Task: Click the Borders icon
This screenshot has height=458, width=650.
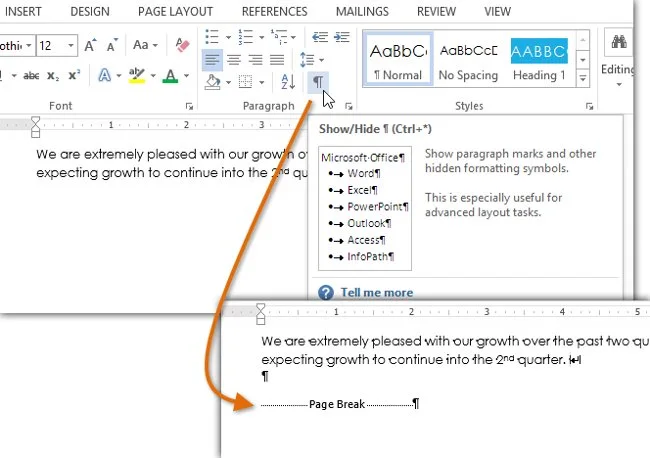Action: (x=245, y=82)
